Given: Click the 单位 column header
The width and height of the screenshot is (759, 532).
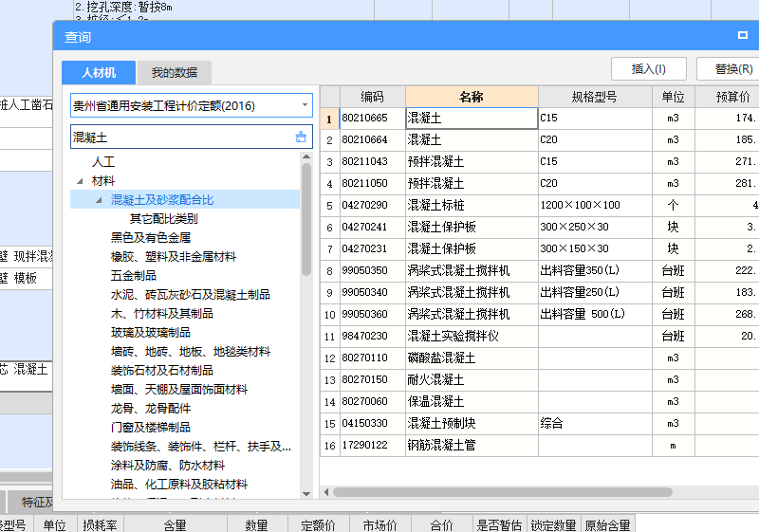Looking at the screenshot, I should point(674,97).
